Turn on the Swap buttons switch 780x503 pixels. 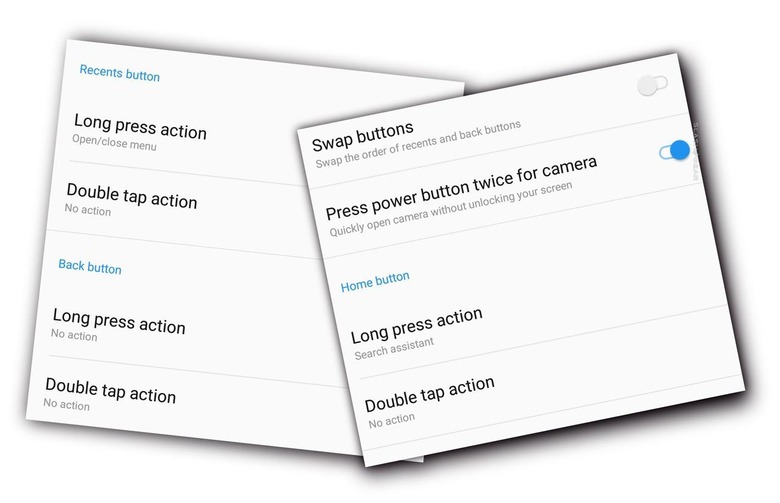[x=651, y=86]
